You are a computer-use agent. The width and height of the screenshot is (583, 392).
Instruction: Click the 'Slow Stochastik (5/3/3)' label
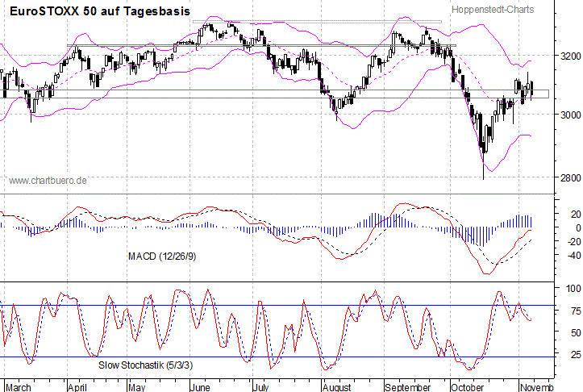click(146, 365)
